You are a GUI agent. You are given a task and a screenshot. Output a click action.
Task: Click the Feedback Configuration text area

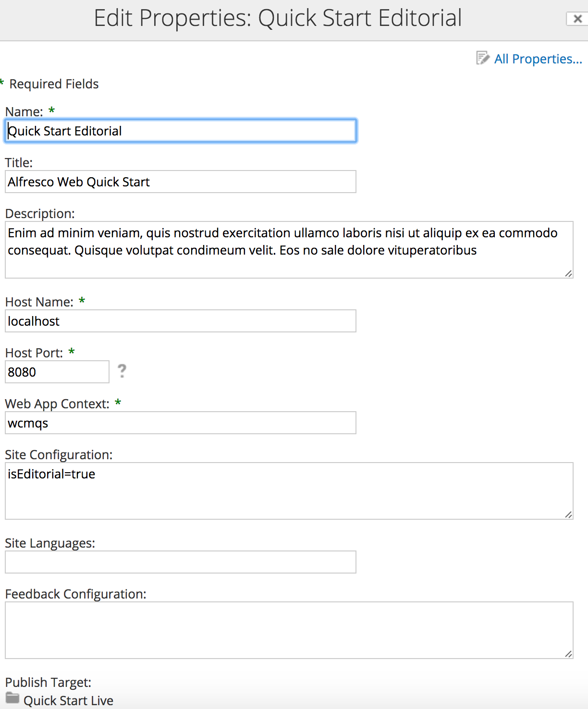pyautogui.click(x=289, y=630)
